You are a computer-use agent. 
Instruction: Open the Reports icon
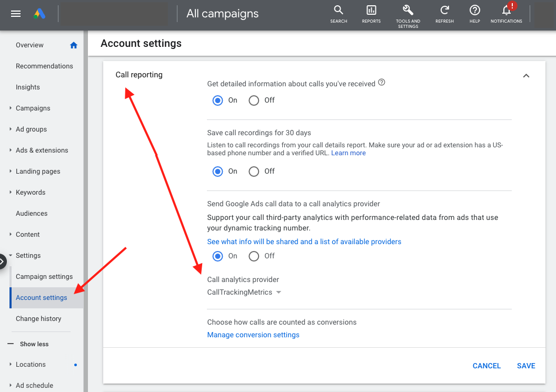(x=371, y=11)
